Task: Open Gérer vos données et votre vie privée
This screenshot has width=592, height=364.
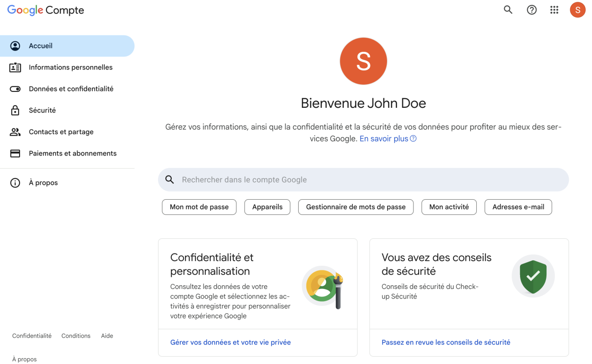Action: pos(230,342)
